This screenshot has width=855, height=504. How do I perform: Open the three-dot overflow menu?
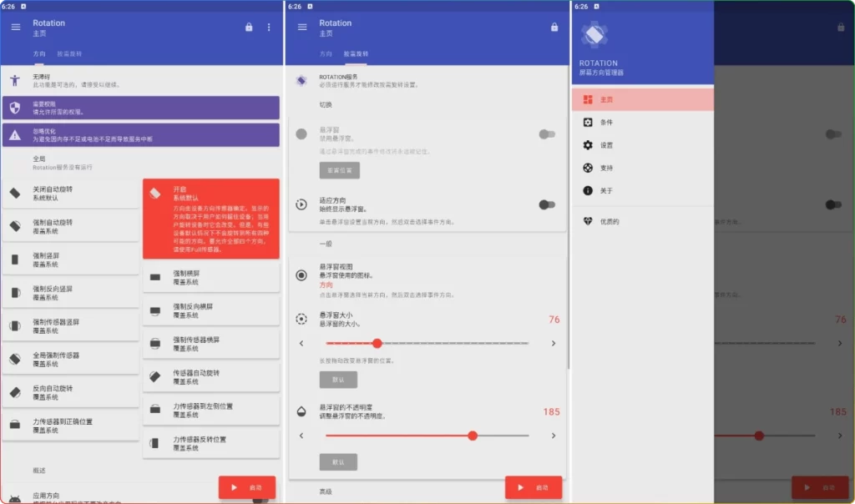(x=268, y=27)
